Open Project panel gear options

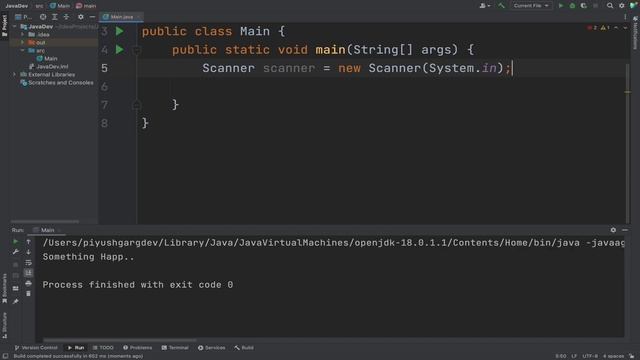point(81,17)
